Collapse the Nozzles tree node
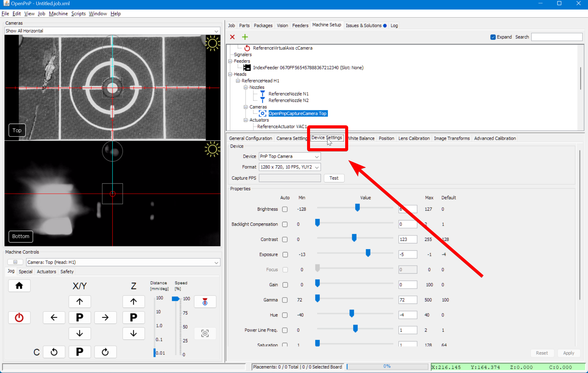This screenshot has width=588, height=373. click(246, 87)
